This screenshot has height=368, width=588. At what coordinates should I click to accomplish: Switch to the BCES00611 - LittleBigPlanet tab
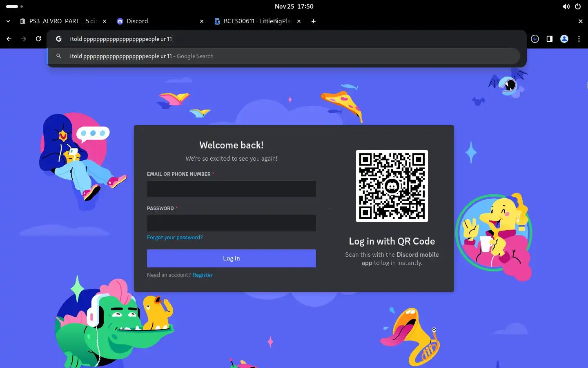(257, 21)
